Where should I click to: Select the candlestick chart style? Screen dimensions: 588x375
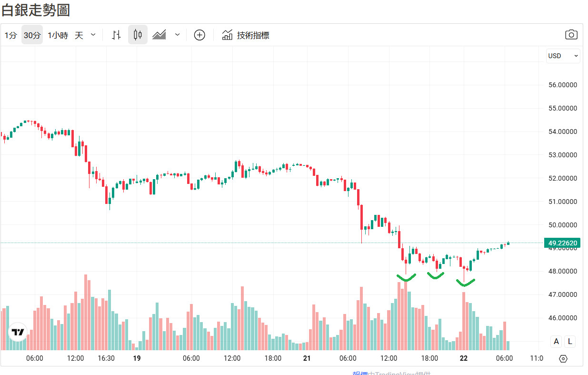coord(138,35)
